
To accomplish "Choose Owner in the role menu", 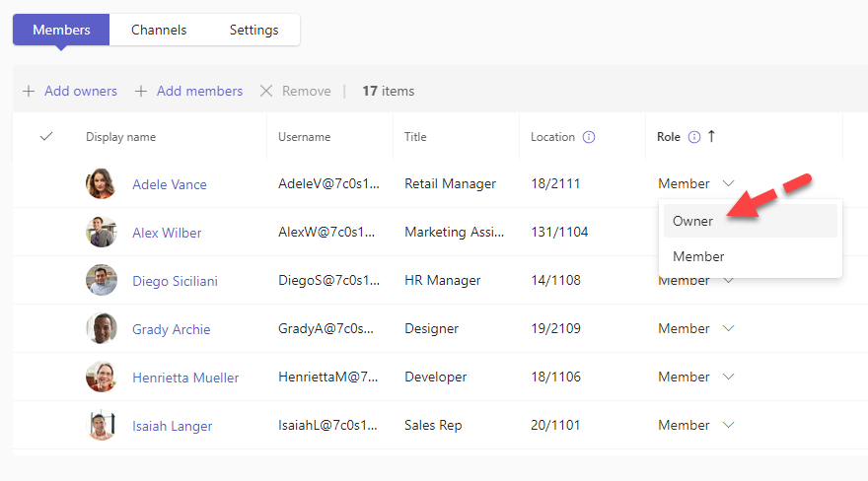I will point(750,221).
